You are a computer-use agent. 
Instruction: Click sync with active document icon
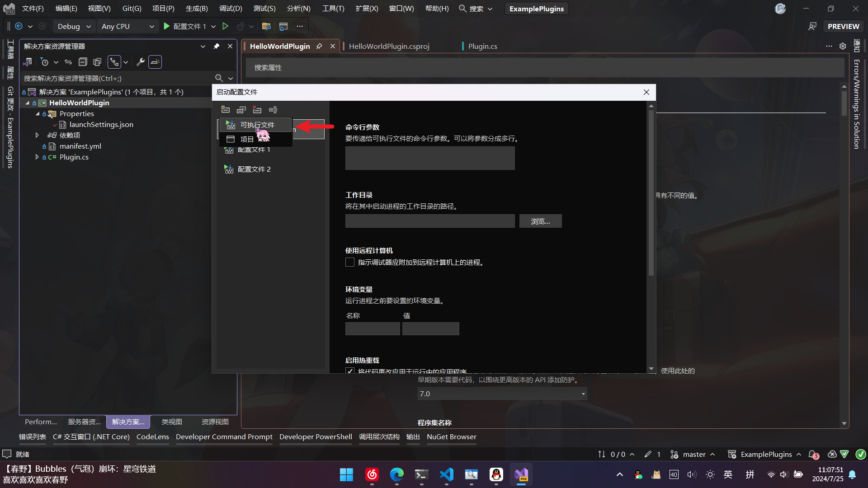(x=68, y=62)
